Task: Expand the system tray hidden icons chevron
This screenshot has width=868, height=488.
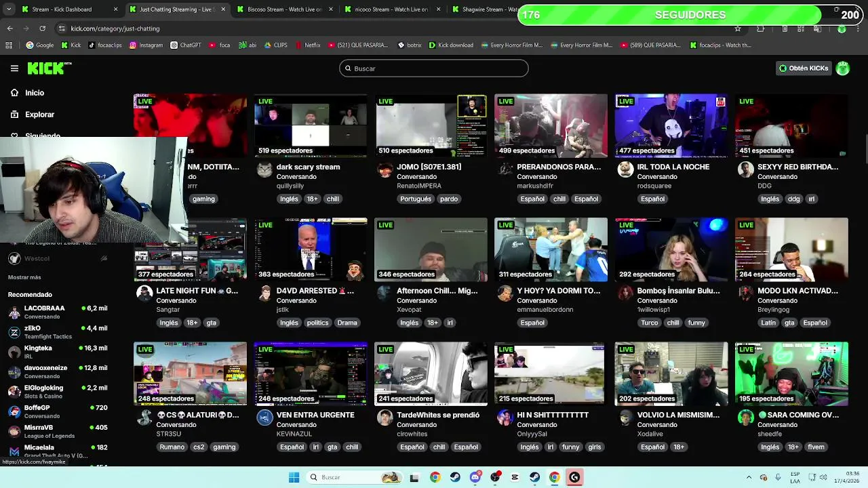Action: [x=749, y=477]
